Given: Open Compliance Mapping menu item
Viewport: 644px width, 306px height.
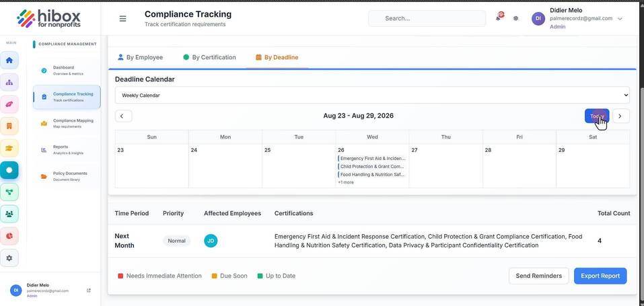Looking at the screenshot, I should [x=67, y=123].
